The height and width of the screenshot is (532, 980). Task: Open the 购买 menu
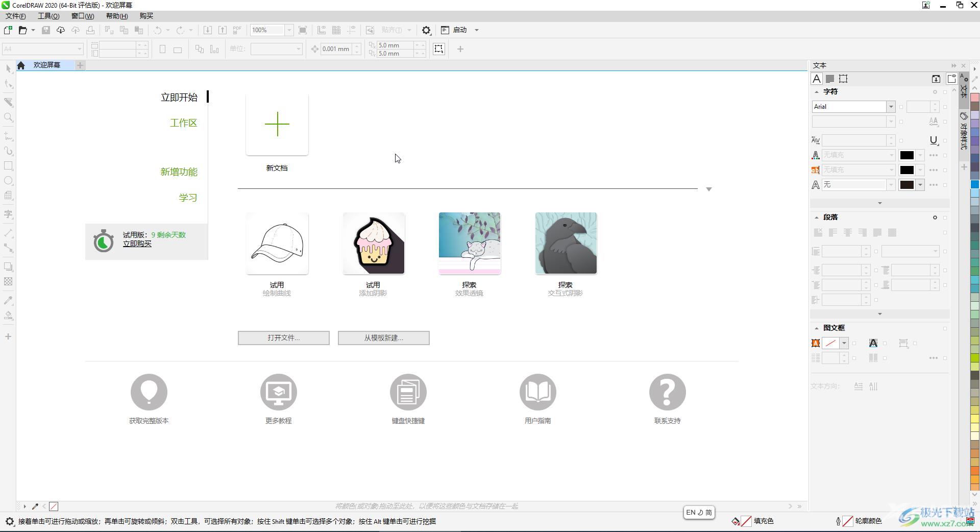point(146,16)
